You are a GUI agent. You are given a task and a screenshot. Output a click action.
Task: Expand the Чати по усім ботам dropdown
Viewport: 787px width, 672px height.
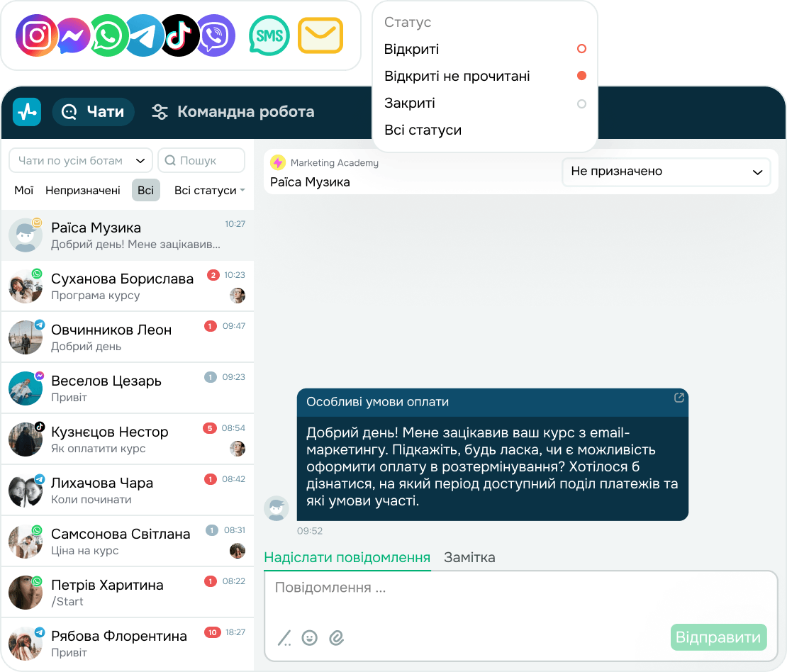[81, 161]
